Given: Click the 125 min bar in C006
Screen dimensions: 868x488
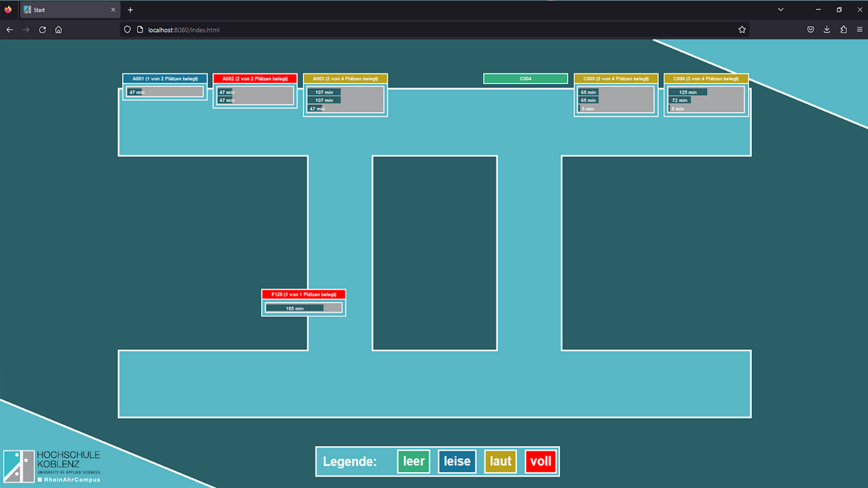Looking at the screenshot, I should [x=688, y=92].
